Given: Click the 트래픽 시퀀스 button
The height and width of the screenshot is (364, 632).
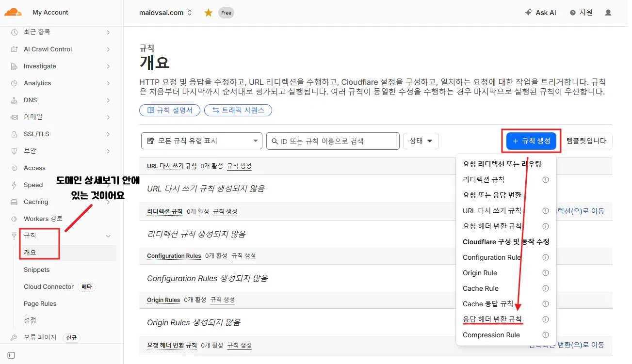Looking at the screenshot, I should click(238, 110).
